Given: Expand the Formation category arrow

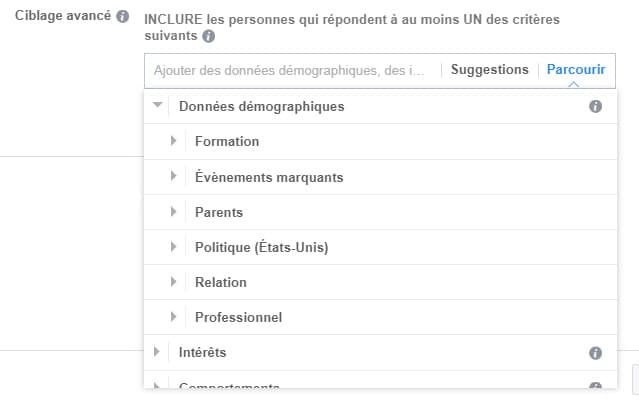Looking at the screenshot, I should click(174, 141).
